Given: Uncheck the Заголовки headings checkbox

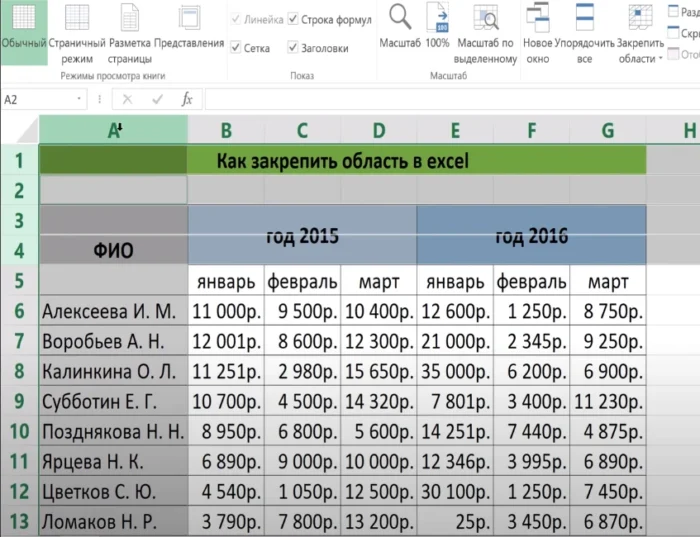Looking at the screenshot, I should click(293, 47).
